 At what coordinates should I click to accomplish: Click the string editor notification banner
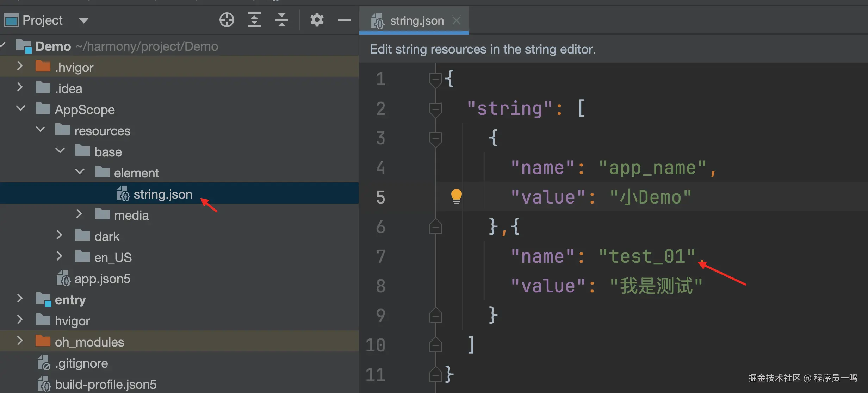tap(483, 49)
